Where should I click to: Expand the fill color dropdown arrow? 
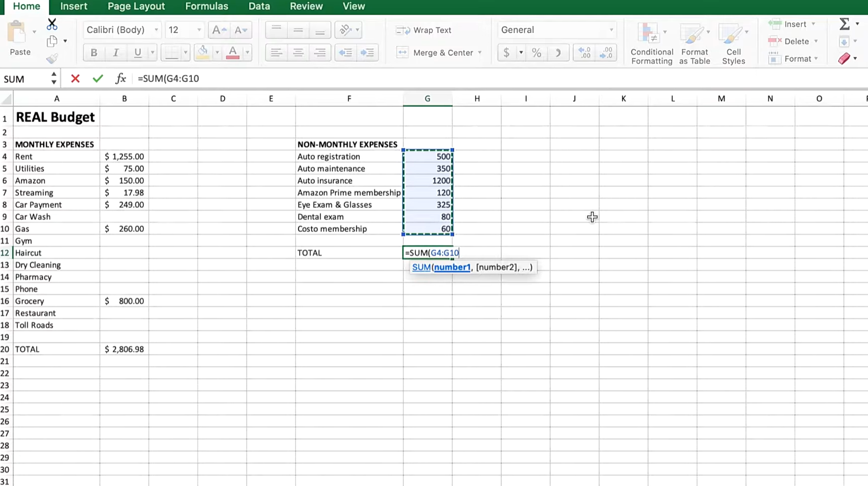(217, 52)
